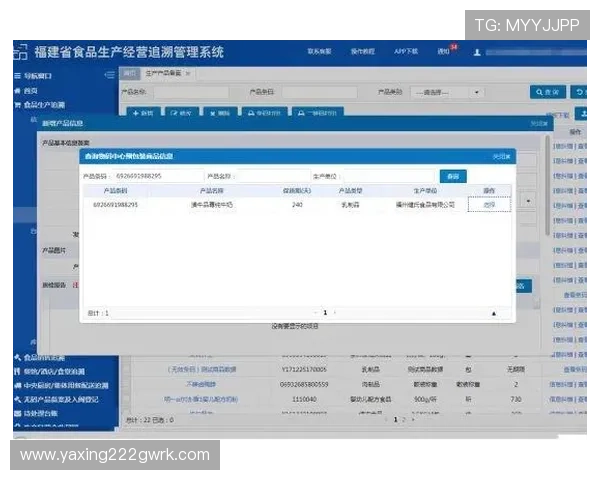Image resolution: width=600 pixels, height=480 pixels.
Task: Click the reset arrow icon beside 查询
Action: coord(580,92)
